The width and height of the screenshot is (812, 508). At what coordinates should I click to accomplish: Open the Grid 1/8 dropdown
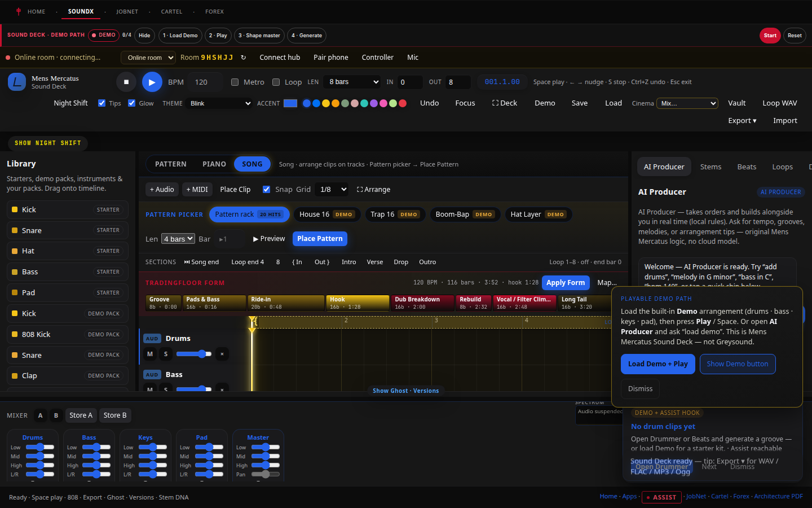pos(332,190)
